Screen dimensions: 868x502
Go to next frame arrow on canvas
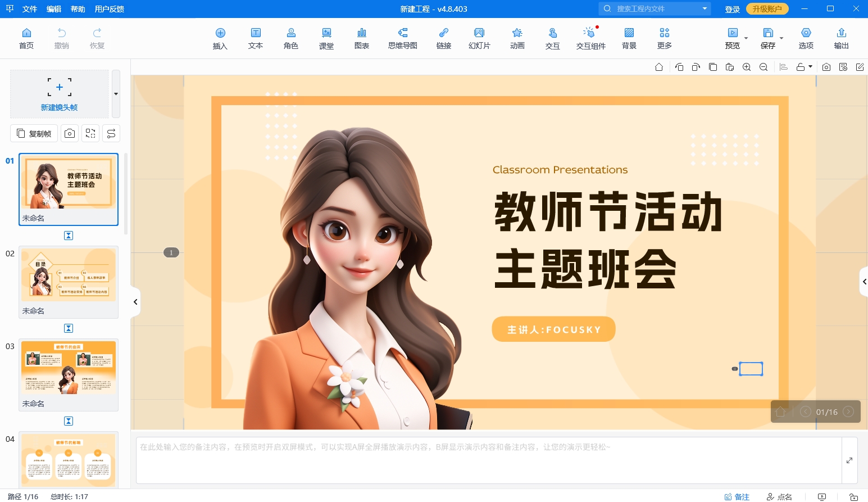(848, 411)
